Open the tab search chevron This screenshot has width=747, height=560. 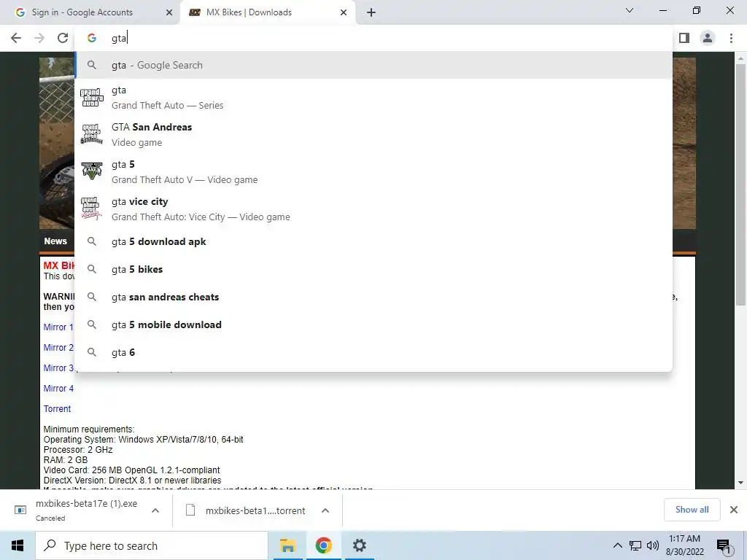click(630, 10)
